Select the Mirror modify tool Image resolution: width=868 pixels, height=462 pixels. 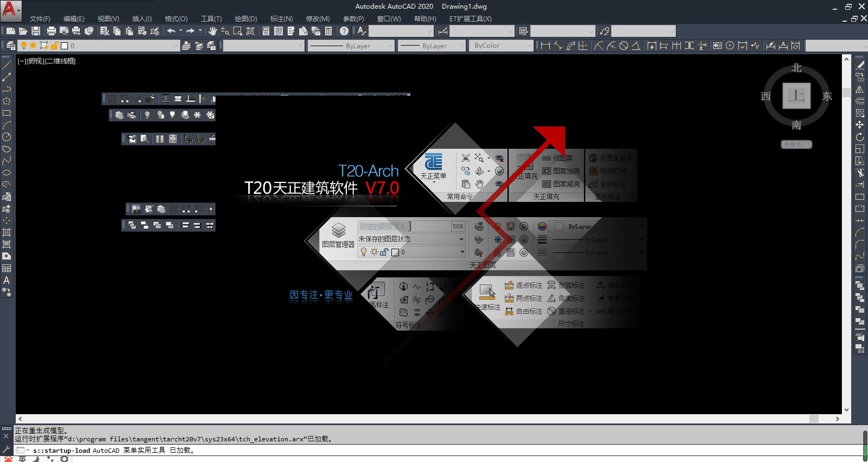(x=860, y=89)
